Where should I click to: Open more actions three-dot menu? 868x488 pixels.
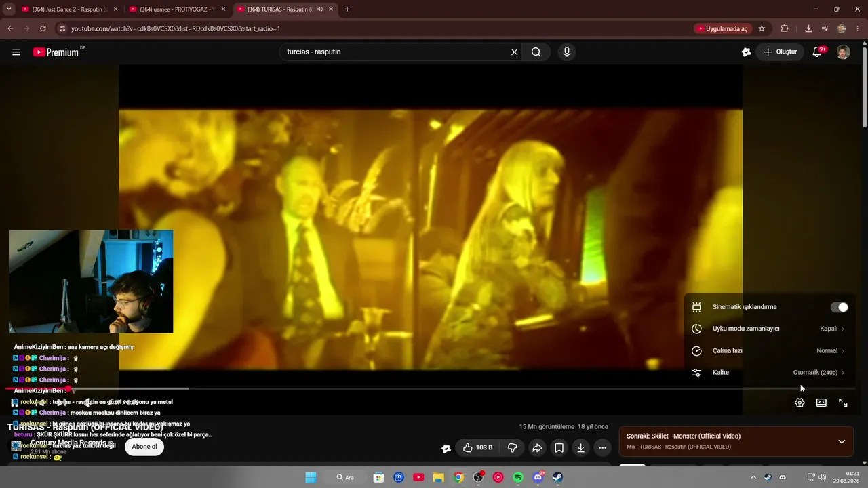pyautogui.click(x=602, y=448)
